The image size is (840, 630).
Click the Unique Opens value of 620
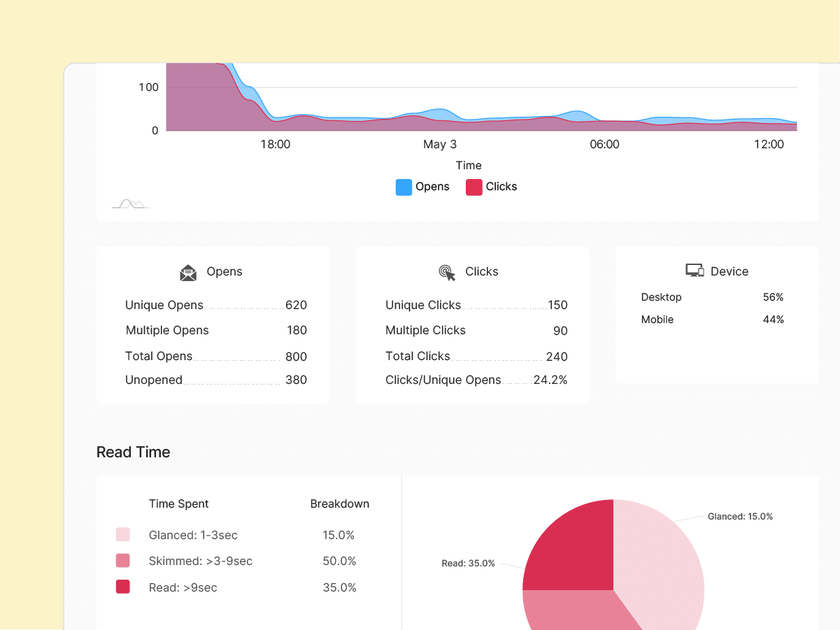[x=297, y=305]
